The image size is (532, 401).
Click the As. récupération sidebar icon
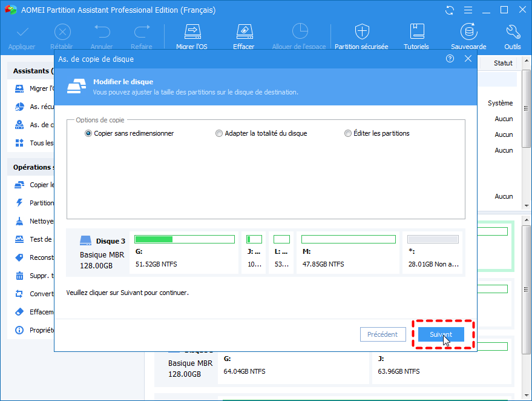click(x=19, y=107)
